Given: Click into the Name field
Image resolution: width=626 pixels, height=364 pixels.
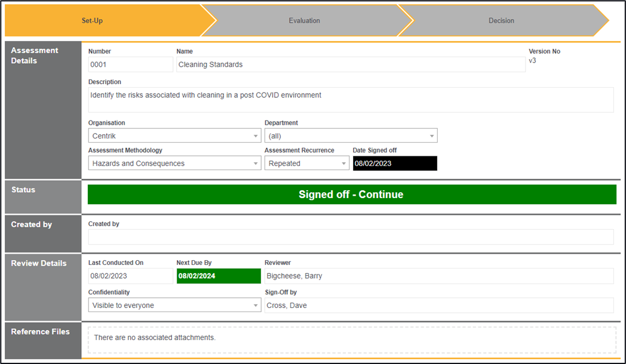Looking at the screenshot, I should (351, 64).
